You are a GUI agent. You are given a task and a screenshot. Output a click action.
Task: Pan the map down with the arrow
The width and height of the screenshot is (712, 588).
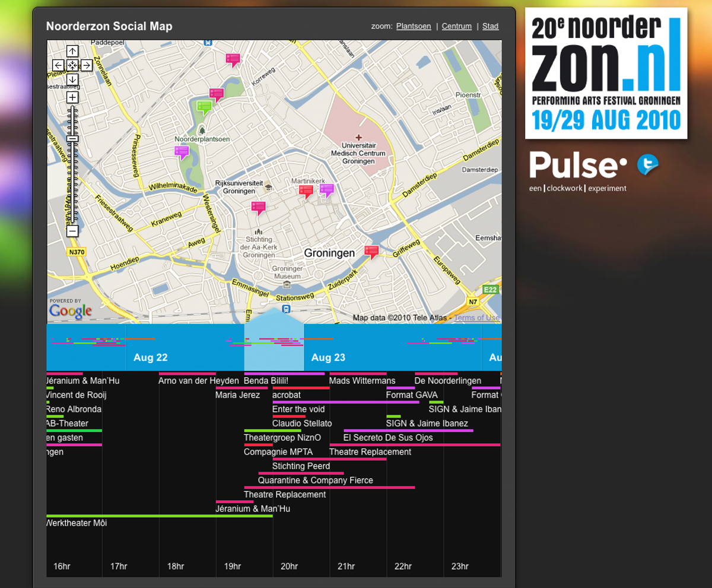[x=72, y=80]
